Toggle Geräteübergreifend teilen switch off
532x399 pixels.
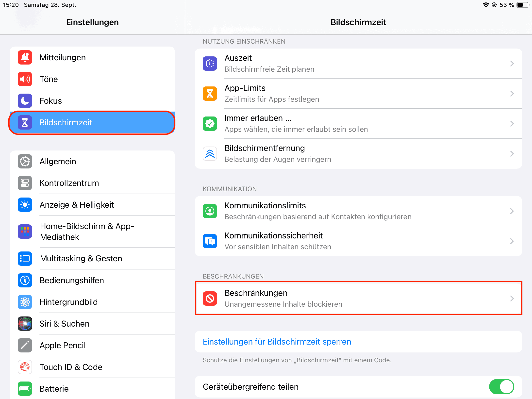[x=501, y=387]
